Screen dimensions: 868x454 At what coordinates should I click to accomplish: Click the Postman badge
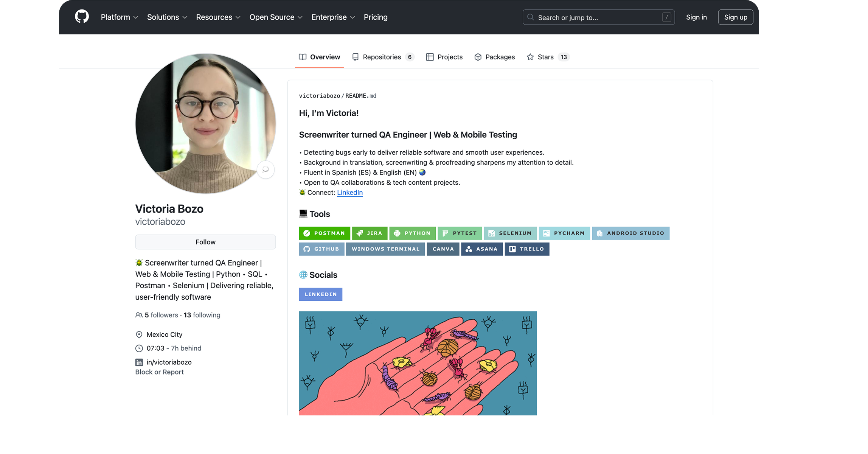pos(324,233)
